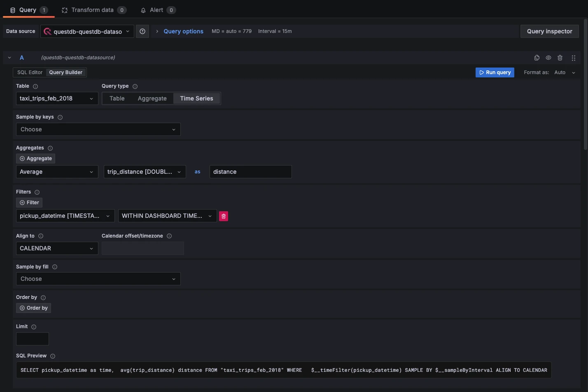Image resolution: width=588 pixels, height=392 pixels.
Task: Click info icon beside SQL Preview
Action: click(x=53, y=356)
